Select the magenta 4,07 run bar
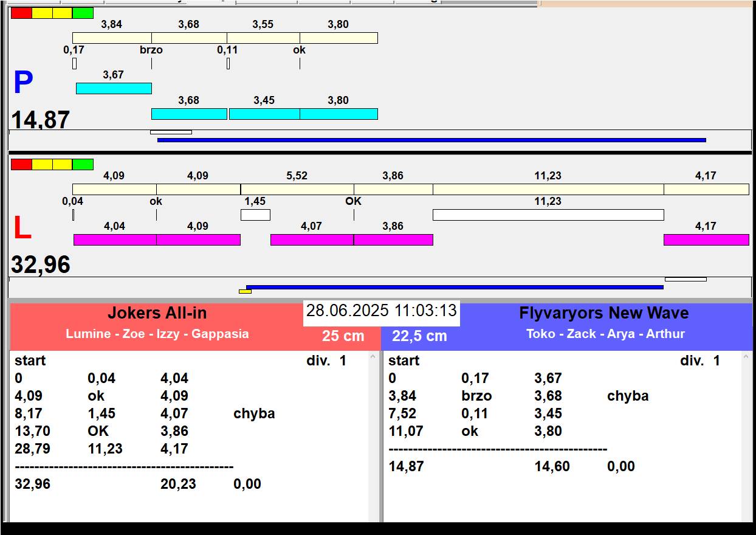The image size is (756, 535). [x=312, y=240]
